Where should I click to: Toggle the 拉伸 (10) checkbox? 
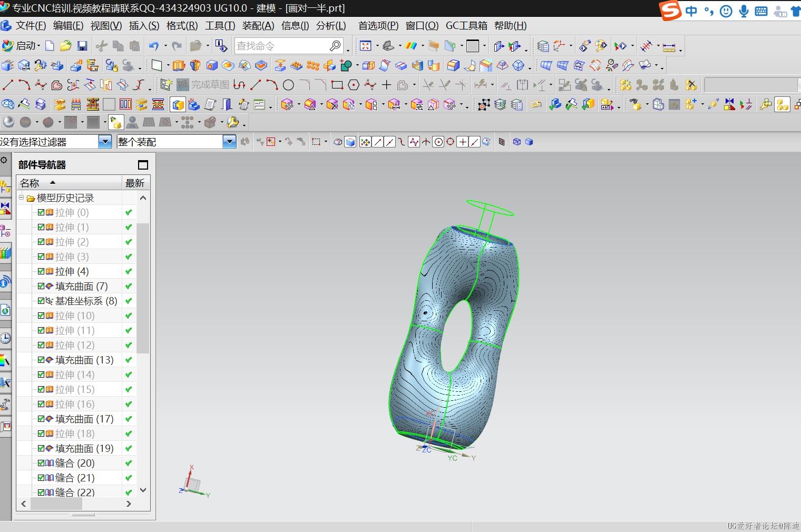tap(41, 316)
